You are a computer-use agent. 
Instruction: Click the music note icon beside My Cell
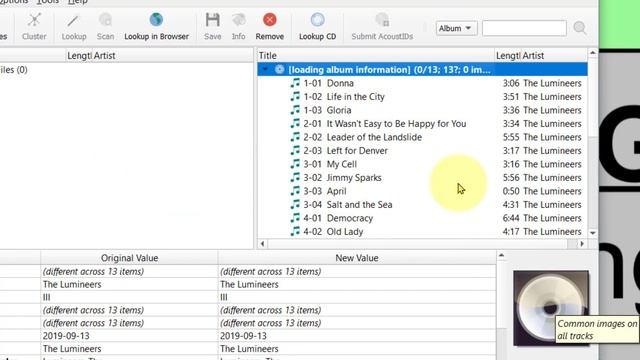[295, 164]
